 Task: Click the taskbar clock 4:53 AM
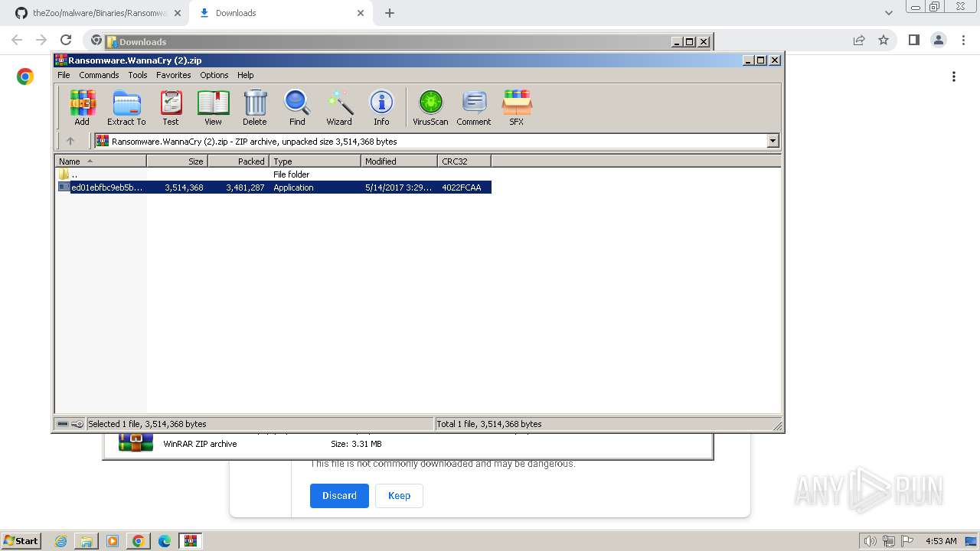tap(941, 541)
